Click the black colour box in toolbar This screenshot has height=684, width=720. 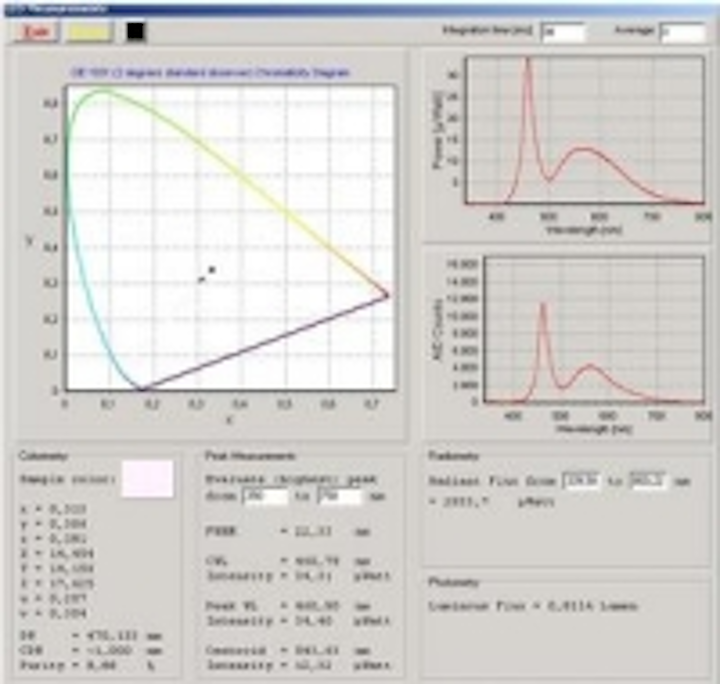135,32
